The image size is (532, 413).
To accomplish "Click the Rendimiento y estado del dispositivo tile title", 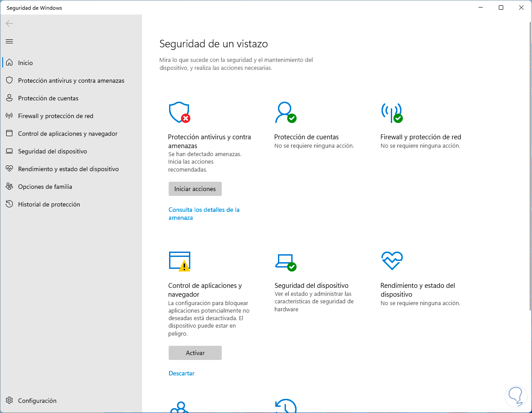I will click(418, 290).
